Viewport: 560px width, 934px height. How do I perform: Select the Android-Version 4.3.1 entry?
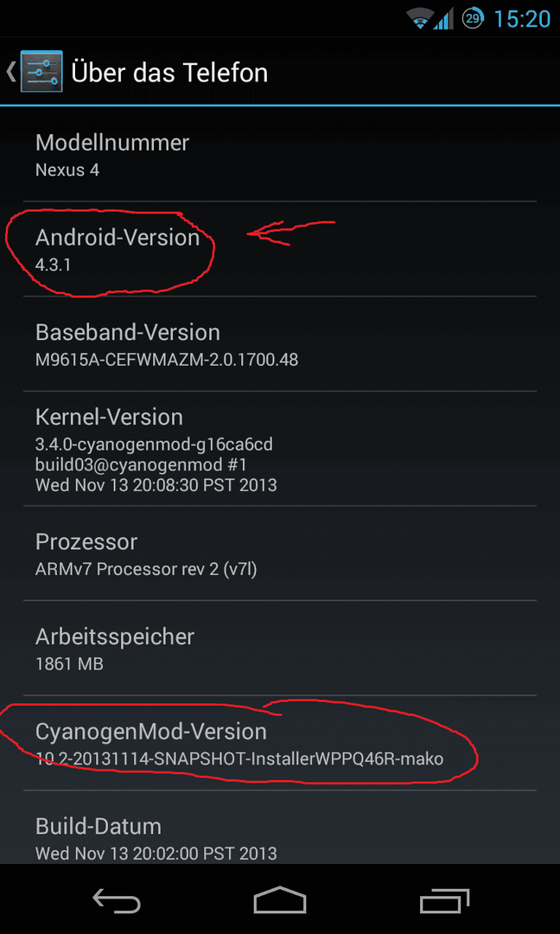(280, 249)
